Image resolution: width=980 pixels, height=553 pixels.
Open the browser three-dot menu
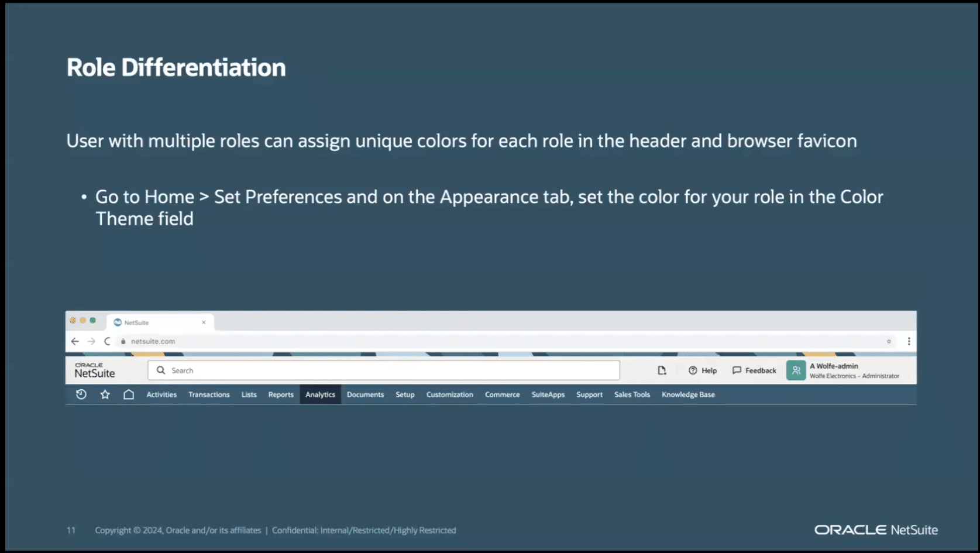pyautogui.click(x=909, y=341)
